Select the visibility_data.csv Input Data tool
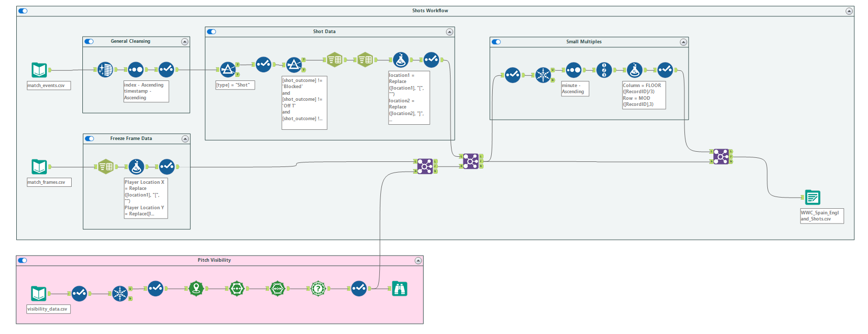 (39, 293)
